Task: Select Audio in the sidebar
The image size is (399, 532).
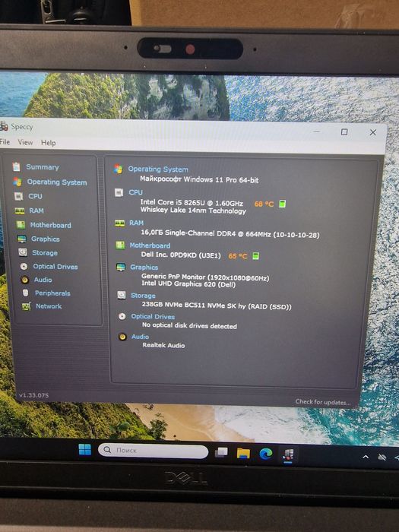Action: [43, 280]
